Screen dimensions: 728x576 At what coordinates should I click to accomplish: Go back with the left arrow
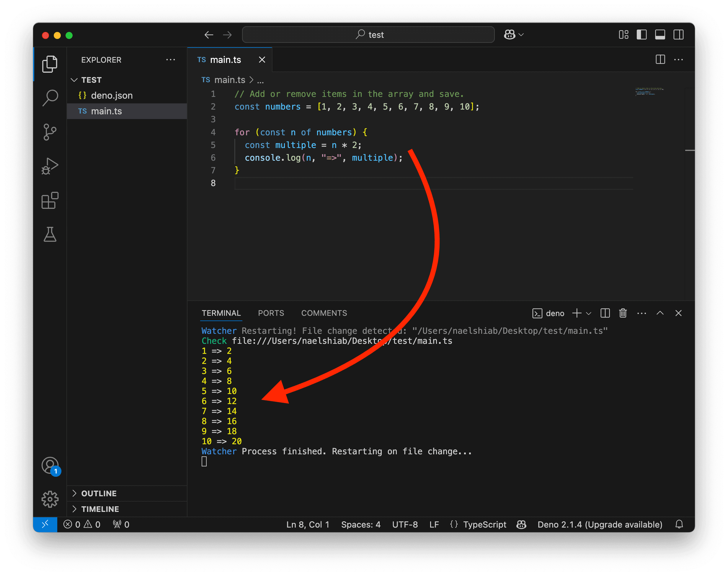209,35
